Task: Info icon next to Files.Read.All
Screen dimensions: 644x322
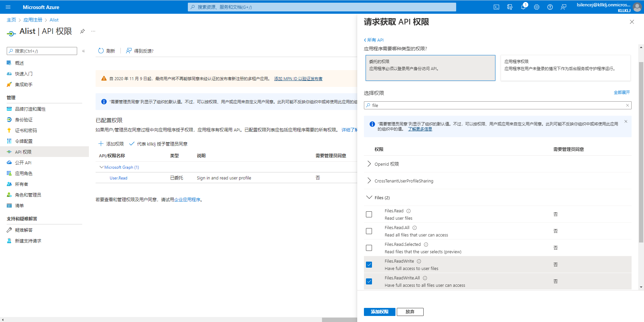Action: pos(415,228)
